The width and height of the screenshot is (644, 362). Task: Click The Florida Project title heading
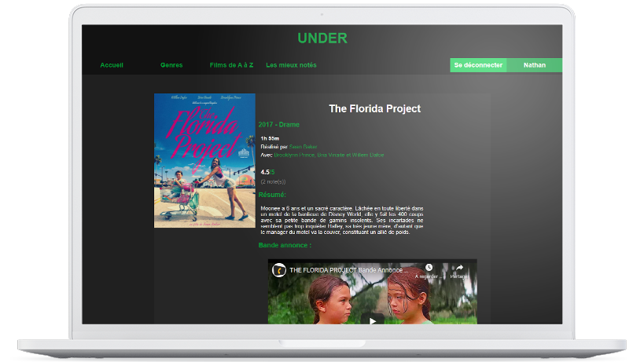[x=374, y=108]
